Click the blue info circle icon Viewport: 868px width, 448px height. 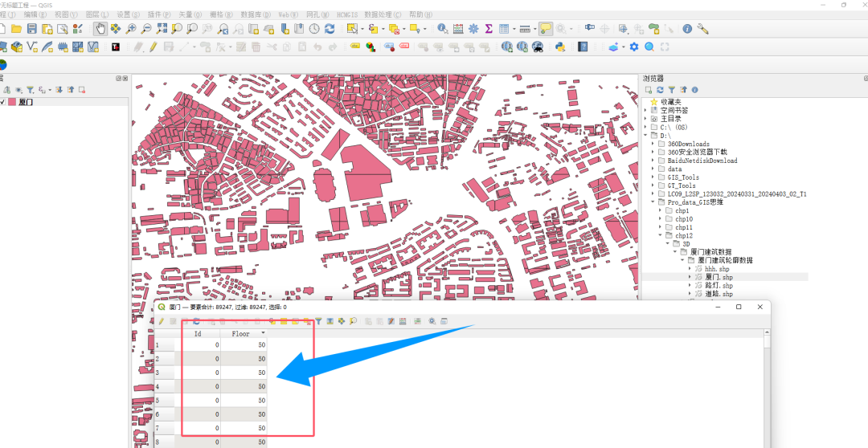pos(687,29)
